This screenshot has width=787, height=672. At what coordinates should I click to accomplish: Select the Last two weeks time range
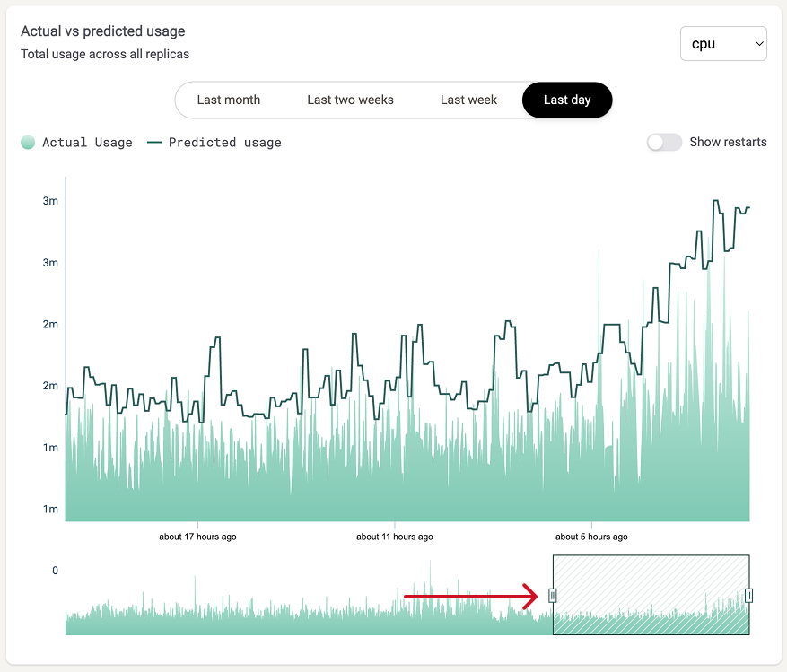click(350, 100)
